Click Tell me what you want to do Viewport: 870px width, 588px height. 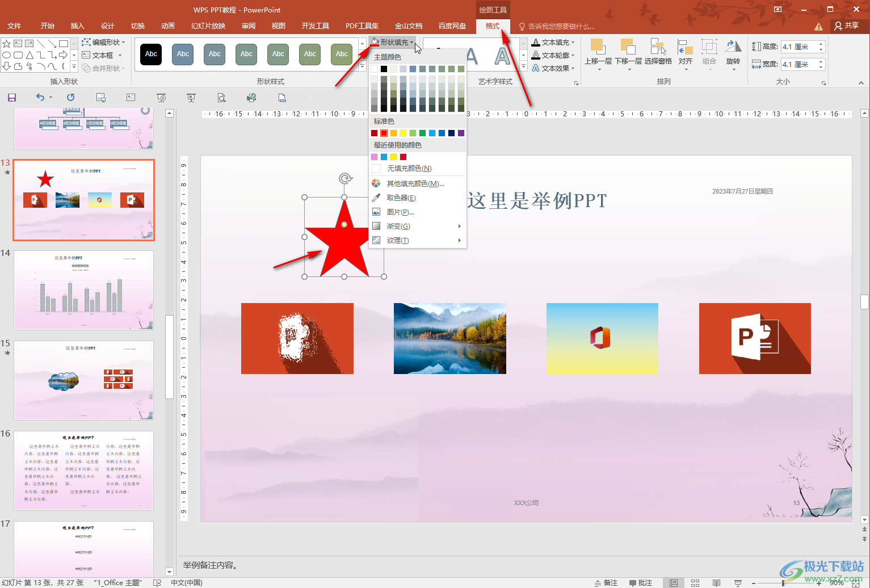click(x=557, y=27)
